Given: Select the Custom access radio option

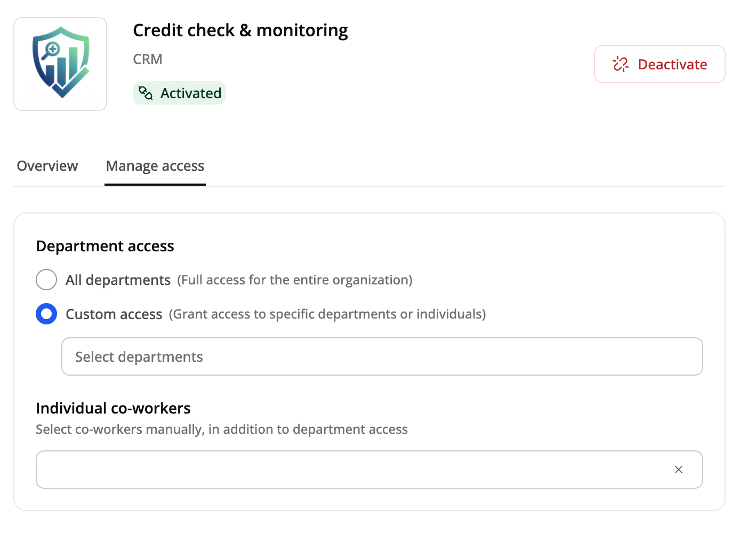Looking at the screenshot, I should coord(46,314).
